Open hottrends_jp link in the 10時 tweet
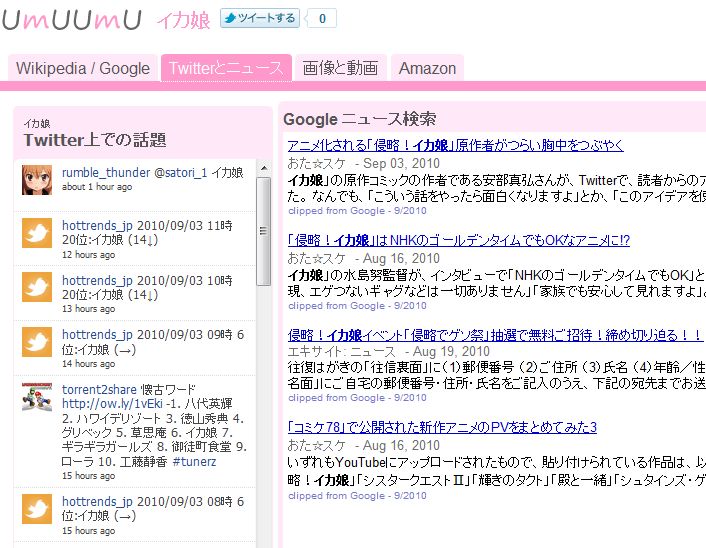 (x=97, y=281)
